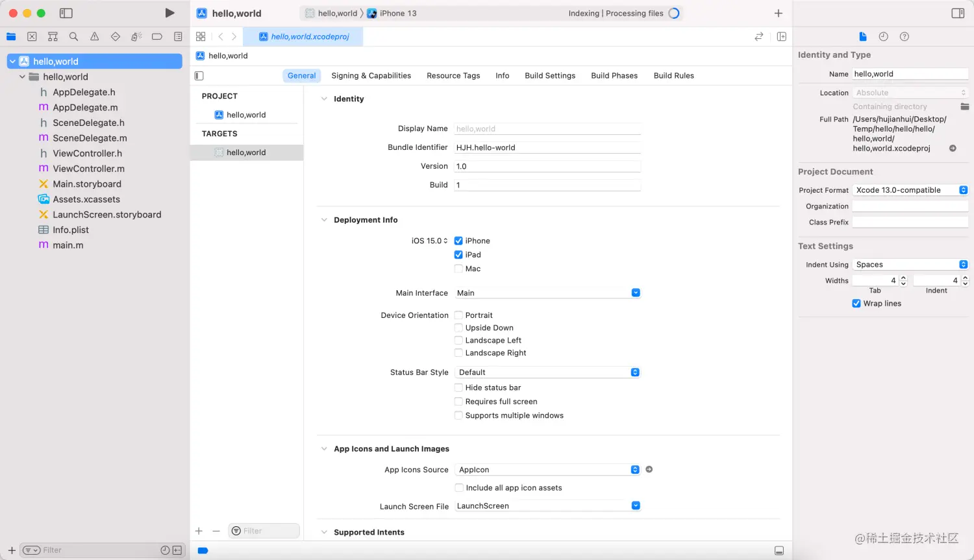The image size is (974, 560).
Task: Open the Breakpoint navigator
Action: [156, 36]
